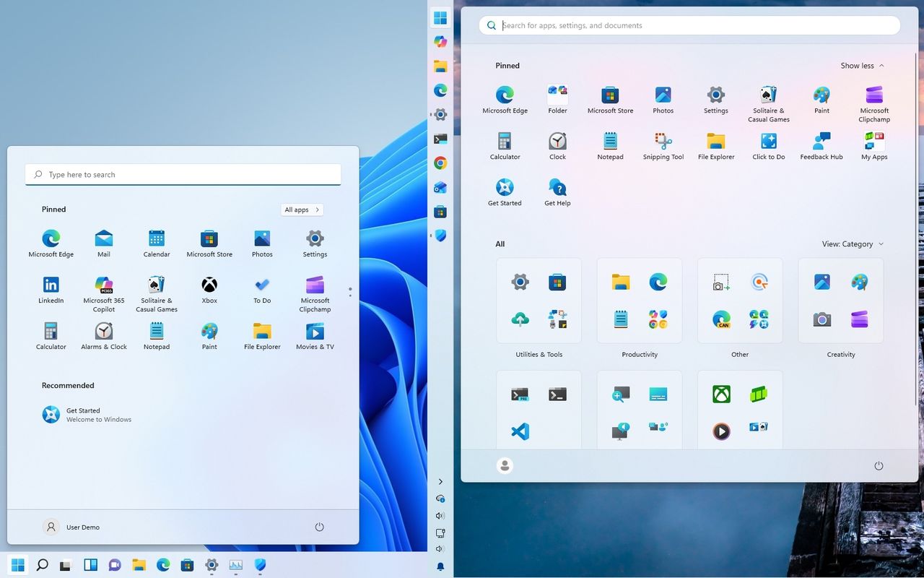Click the power button beside User Demo
This screenshot has width=924, height=578.
coord(320,527)
